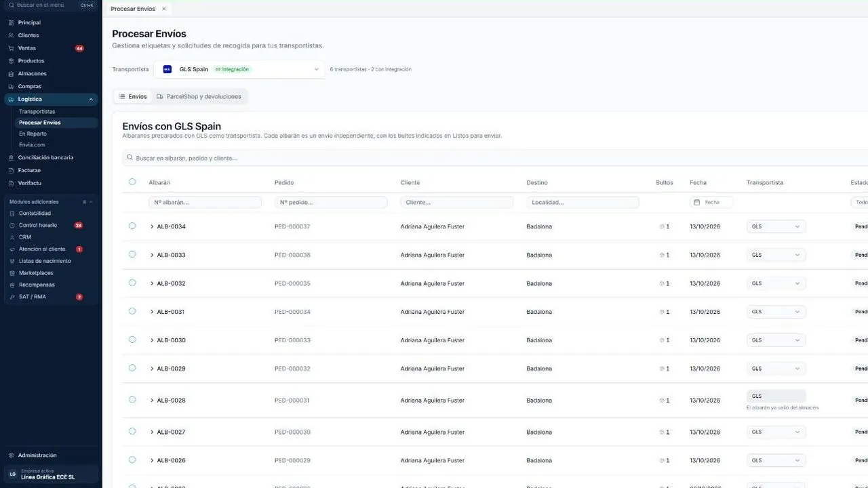Open the Envia.com submenu link

click(x=32, y=145)
